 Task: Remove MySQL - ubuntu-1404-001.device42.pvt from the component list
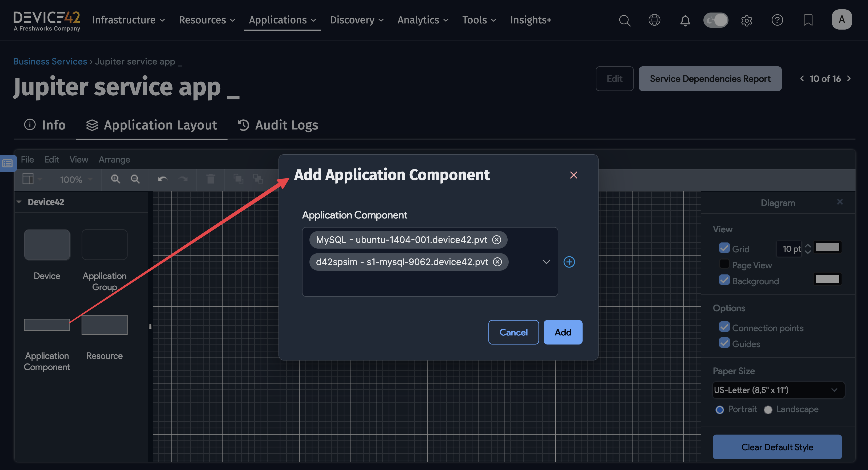(497, 240)
